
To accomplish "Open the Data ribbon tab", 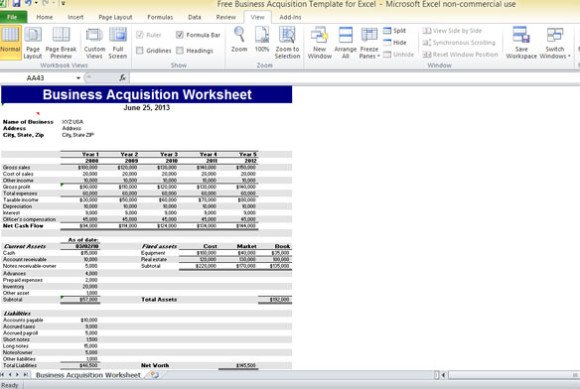I will pyautogui.click(x=195, y=17).
